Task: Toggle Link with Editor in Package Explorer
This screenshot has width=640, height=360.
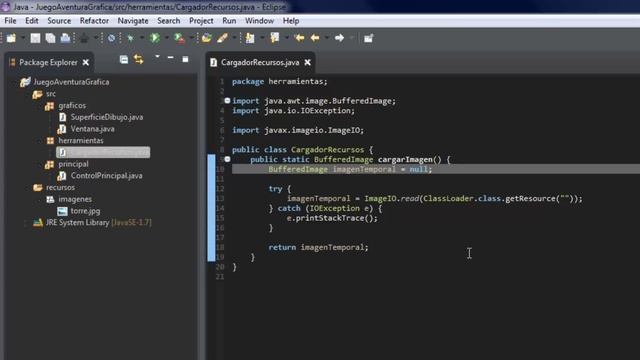Action: [139, 60]
